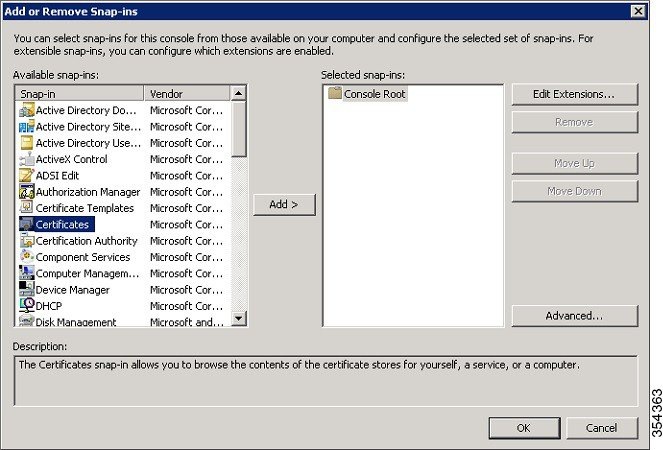663x450 pixels.
Task: Click the Active Directory Users snap-in icon
Action: tap(27, 143)
